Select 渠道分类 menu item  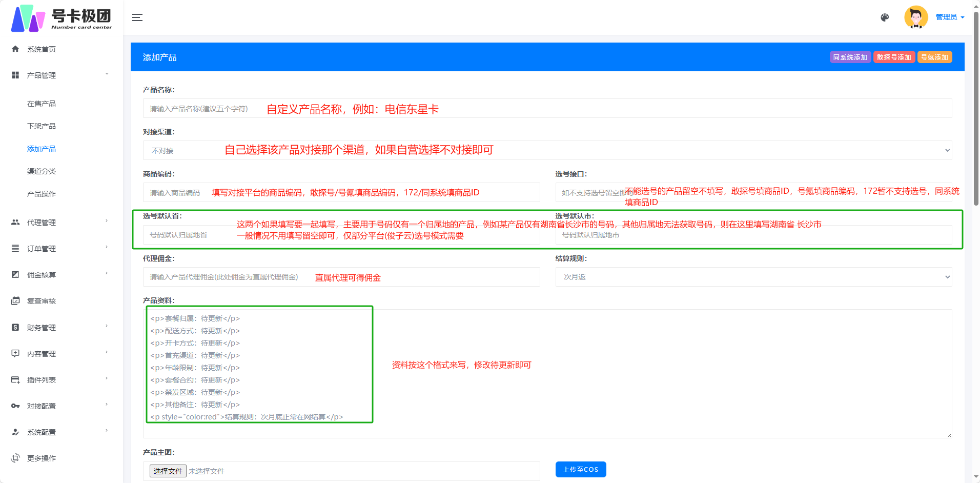(x=42, y=171)
